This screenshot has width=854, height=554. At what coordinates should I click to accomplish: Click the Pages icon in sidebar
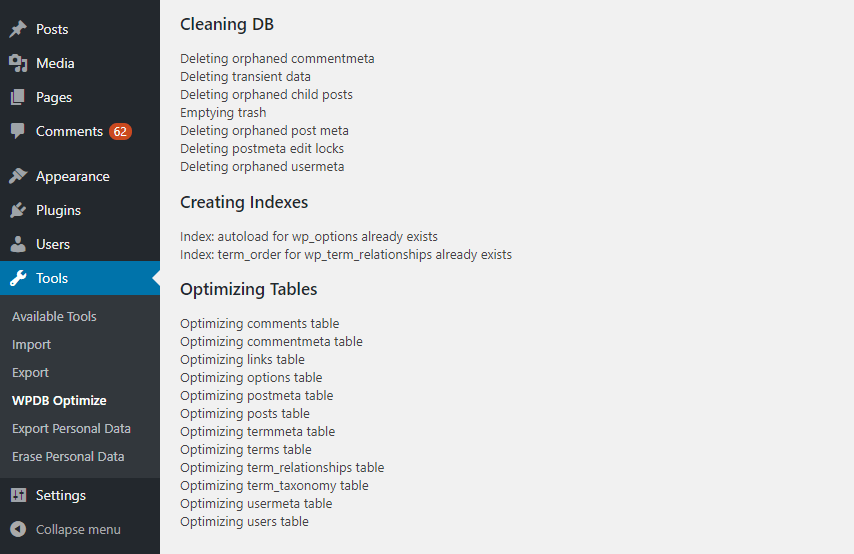coord(18,98)
